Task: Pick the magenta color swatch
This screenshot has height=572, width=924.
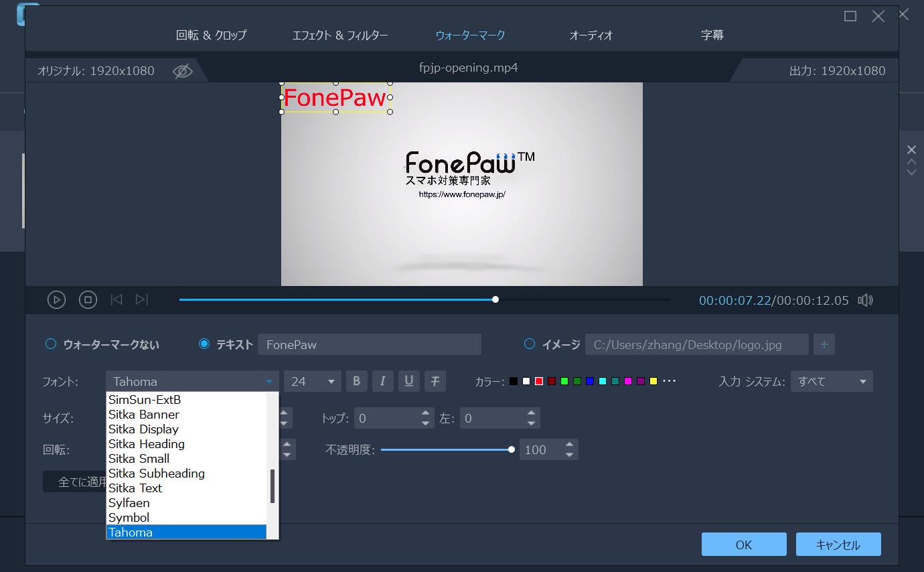Action: 628,381
